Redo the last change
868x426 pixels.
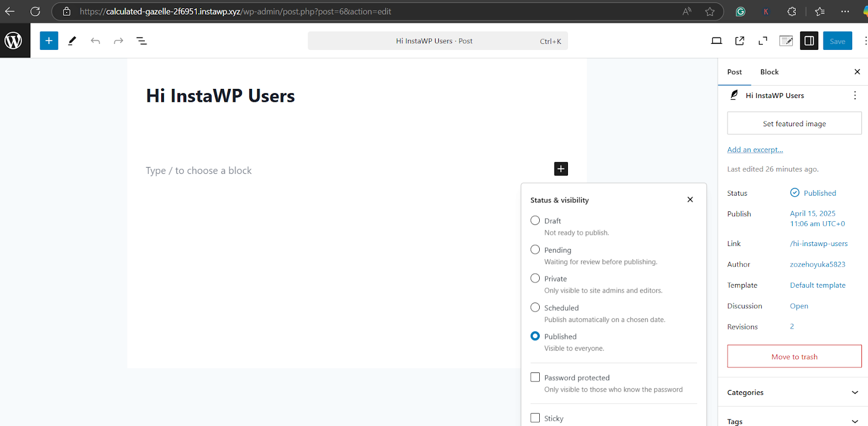coord(118,41)
